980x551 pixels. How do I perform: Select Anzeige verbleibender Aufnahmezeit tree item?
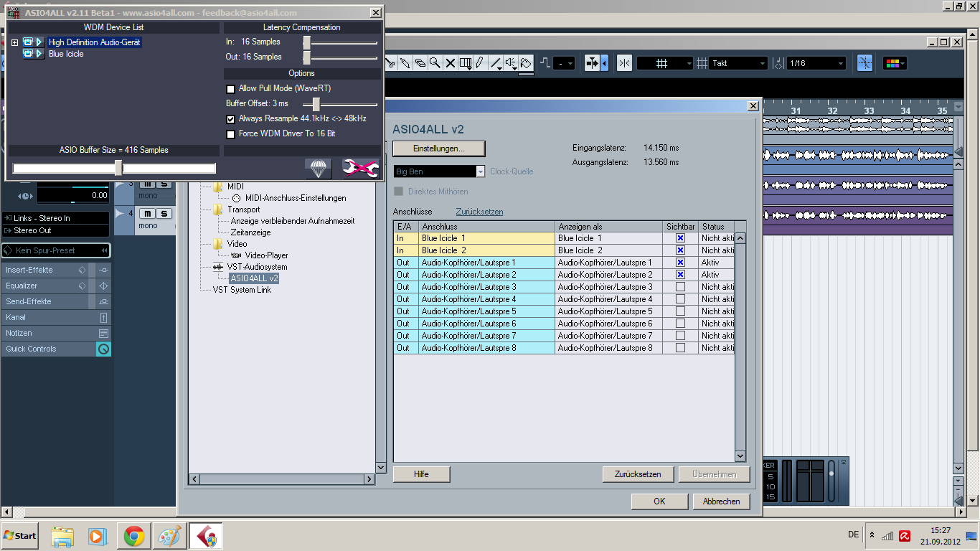292,221
